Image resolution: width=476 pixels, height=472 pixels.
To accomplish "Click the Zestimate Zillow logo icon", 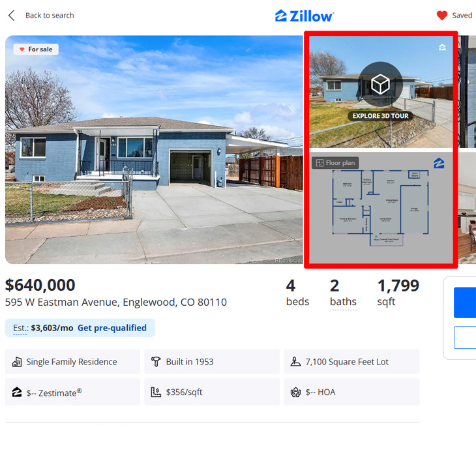I will click(x=17, y=392).
